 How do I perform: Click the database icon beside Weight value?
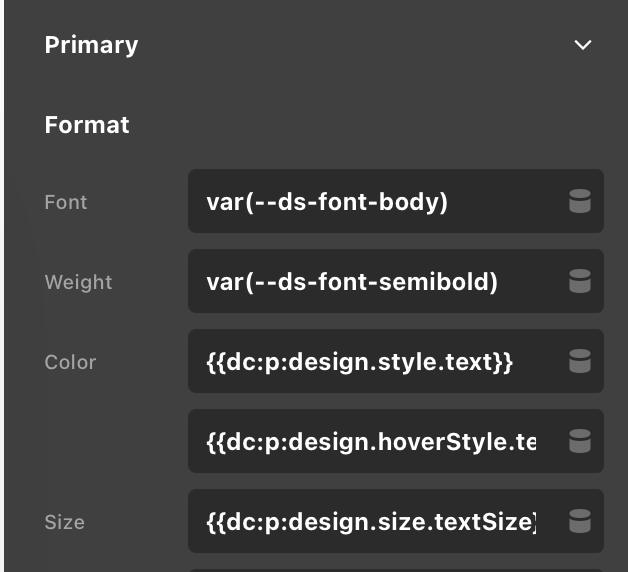(579, 282)
